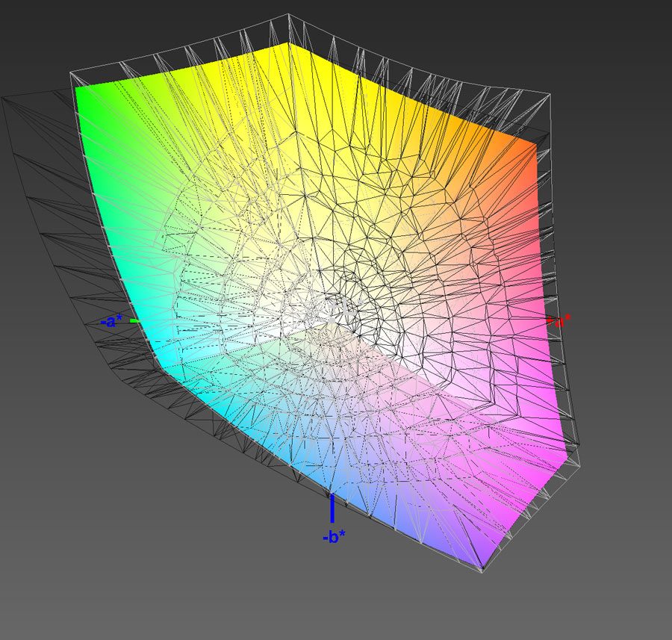The image size is (672, 640).
Task: Click the red +a* axis label
Action: click(x=559, y=320)
